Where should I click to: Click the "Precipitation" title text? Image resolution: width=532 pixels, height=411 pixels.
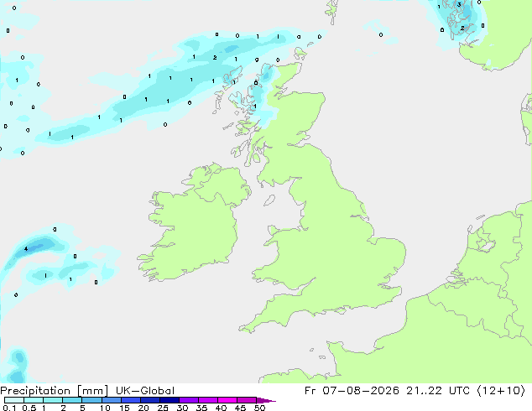tap(35, 391)
